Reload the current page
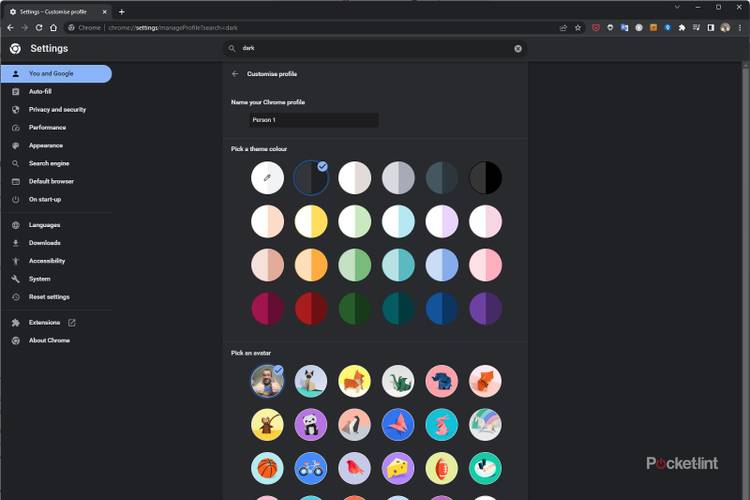 point(39,28)
